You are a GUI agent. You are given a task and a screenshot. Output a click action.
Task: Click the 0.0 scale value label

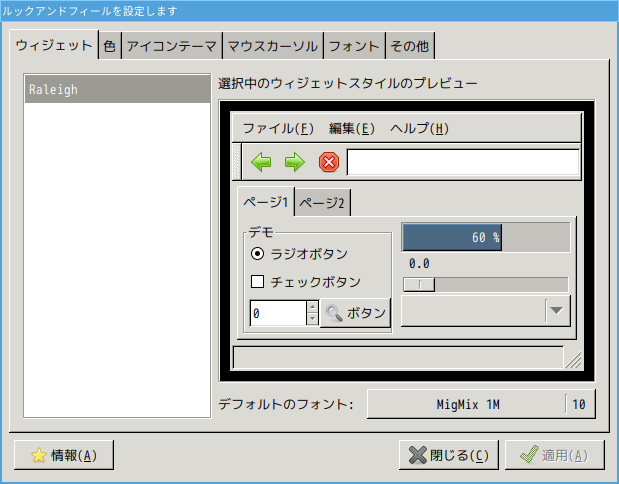tap(419, 263)
